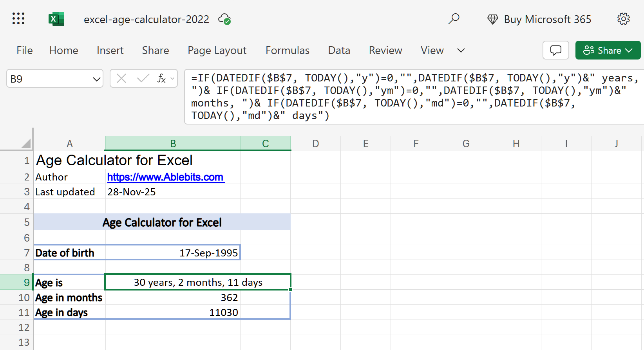This screenshot has width=644, height=350.
Task: Select the 'Age in months' label cell
Action: pos(69,298)
